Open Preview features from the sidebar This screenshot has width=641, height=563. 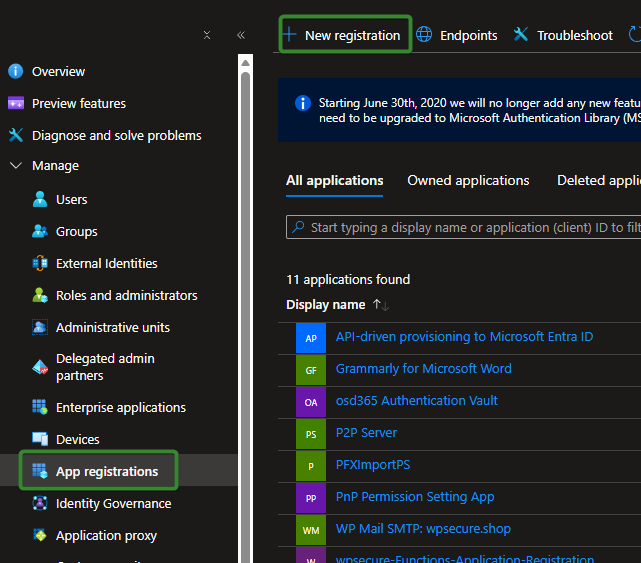click(78, 103)
